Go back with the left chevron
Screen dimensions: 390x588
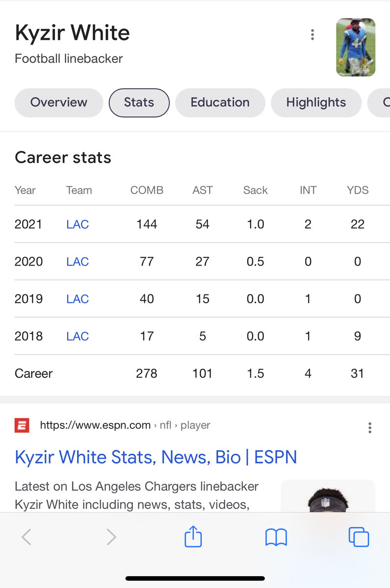pos(27,537)
